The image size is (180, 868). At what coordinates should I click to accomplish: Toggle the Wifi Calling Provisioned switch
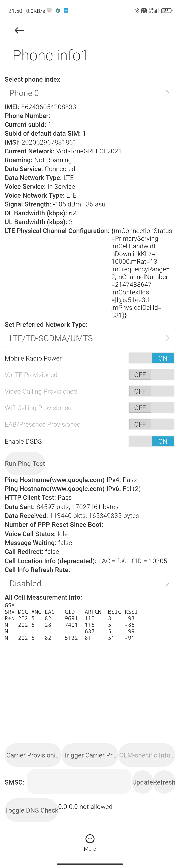point(151,407)
